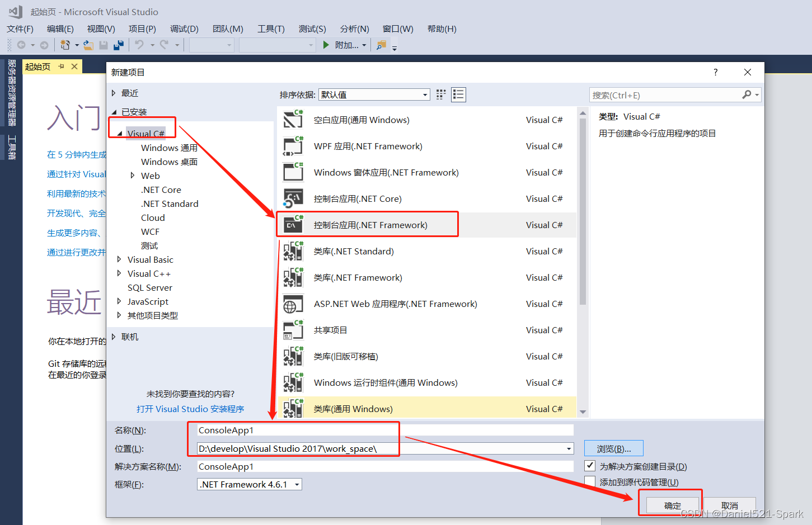This screenshot has height=525, width=812.
Task: Expand the Visual Basic tree node
Action: click(x=119, y=259)
